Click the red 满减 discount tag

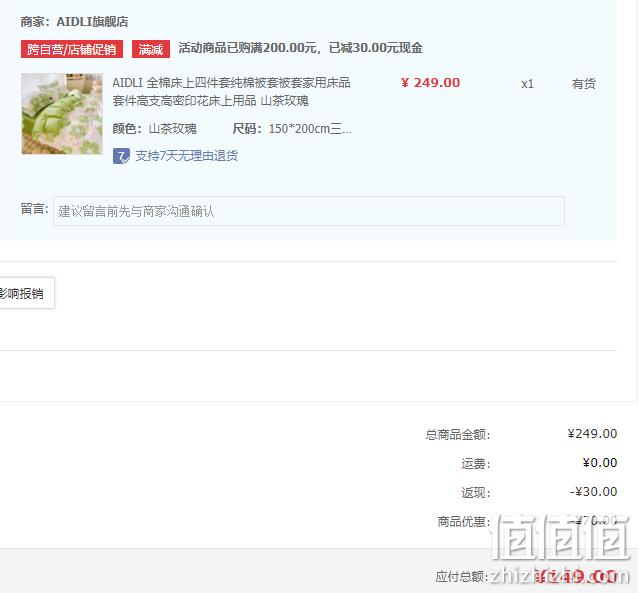click(x=151, y=49)
